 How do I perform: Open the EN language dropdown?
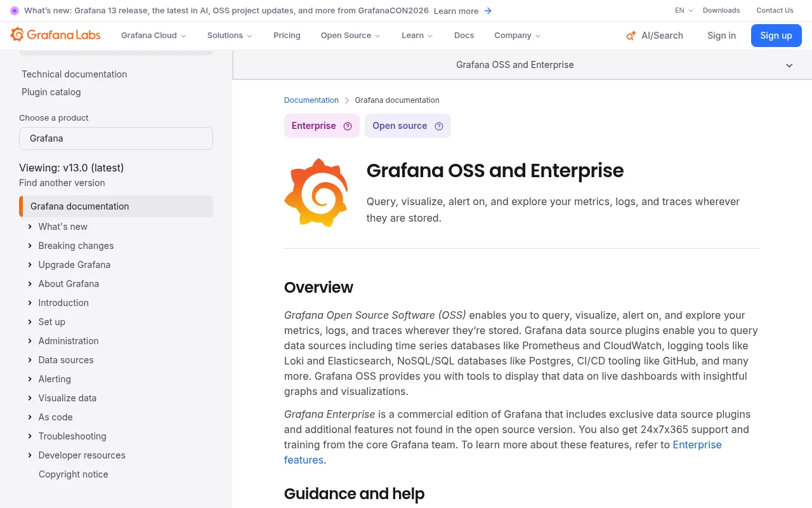(684, 11)
